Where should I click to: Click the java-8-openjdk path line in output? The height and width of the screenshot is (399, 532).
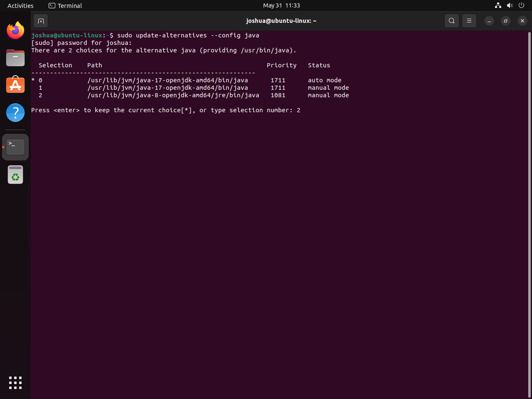point(173,95)
